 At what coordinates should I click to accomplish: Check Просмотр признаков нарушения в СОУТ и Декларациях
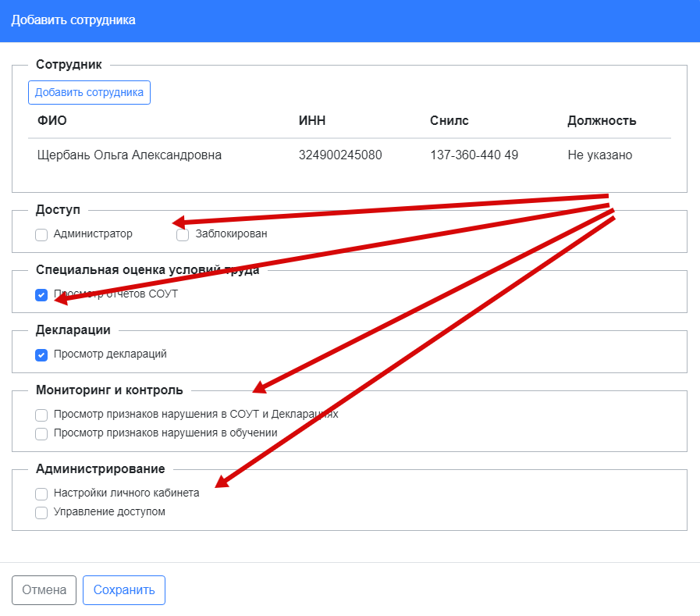click(42, 415)
